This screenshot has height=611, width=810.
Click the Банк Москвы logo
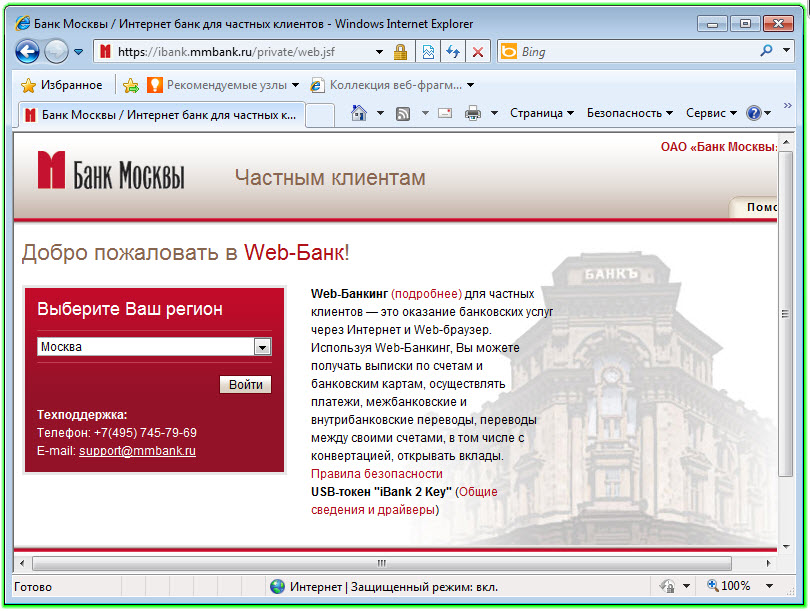[x=111, y=170]
